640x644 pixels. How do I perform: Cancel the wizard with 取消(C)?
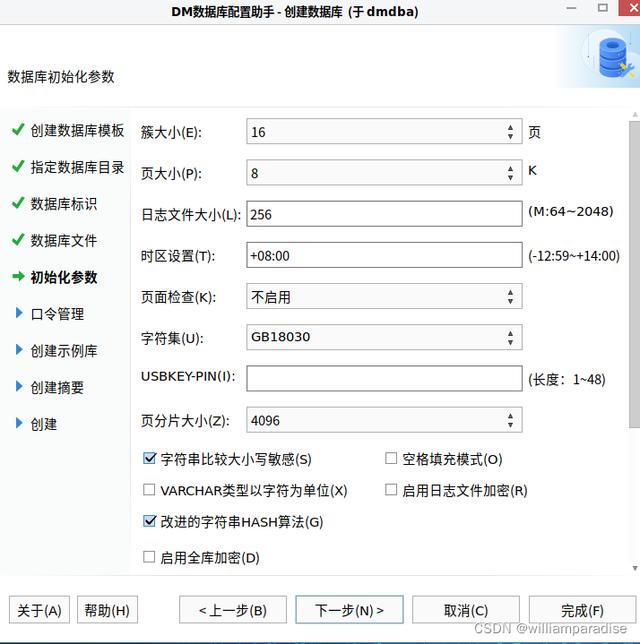point(466,610)
